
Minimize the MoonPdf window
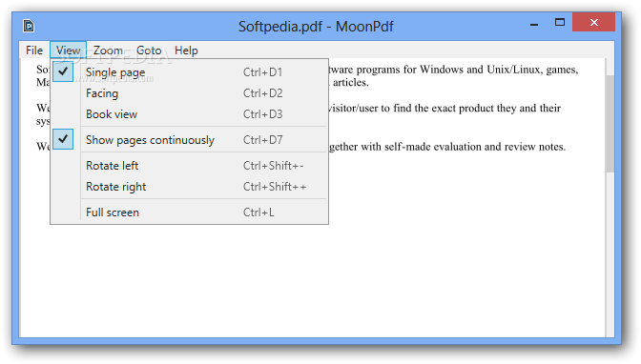534,23
